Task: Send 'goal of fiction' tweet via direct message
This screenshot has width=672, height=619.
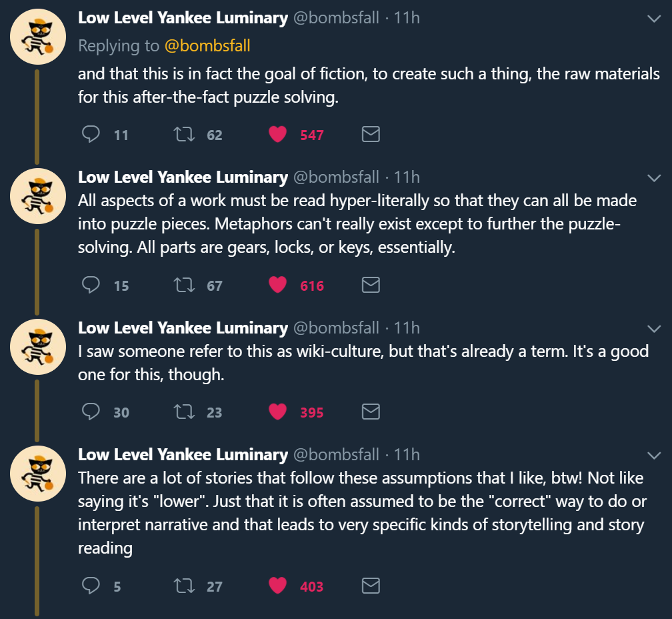Action: [x=371, y=135]
